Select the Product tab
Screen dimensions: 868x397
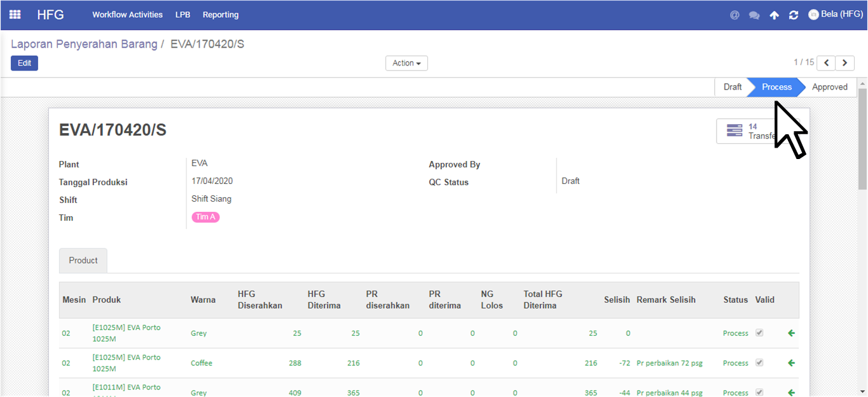click(83, 261)
